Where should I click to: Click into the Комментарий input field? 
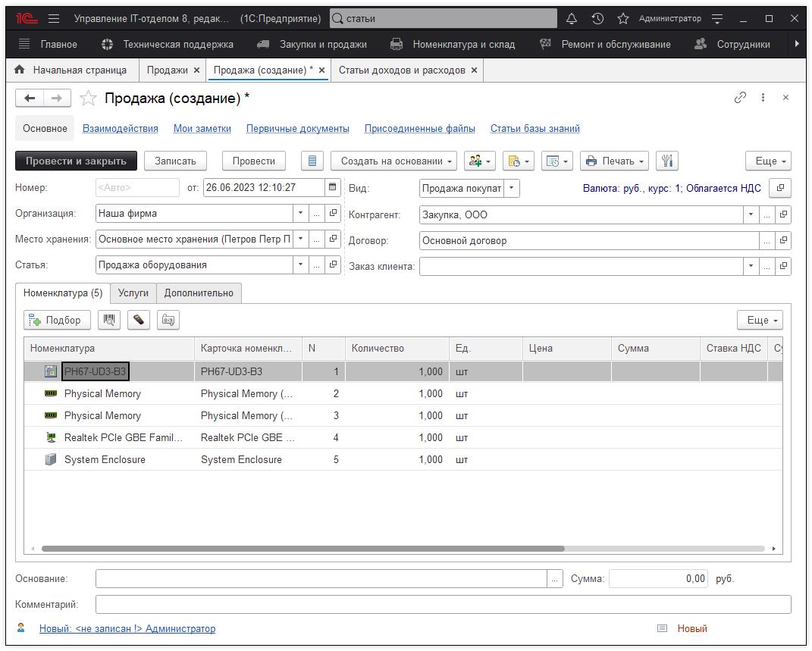pos(443,604)
